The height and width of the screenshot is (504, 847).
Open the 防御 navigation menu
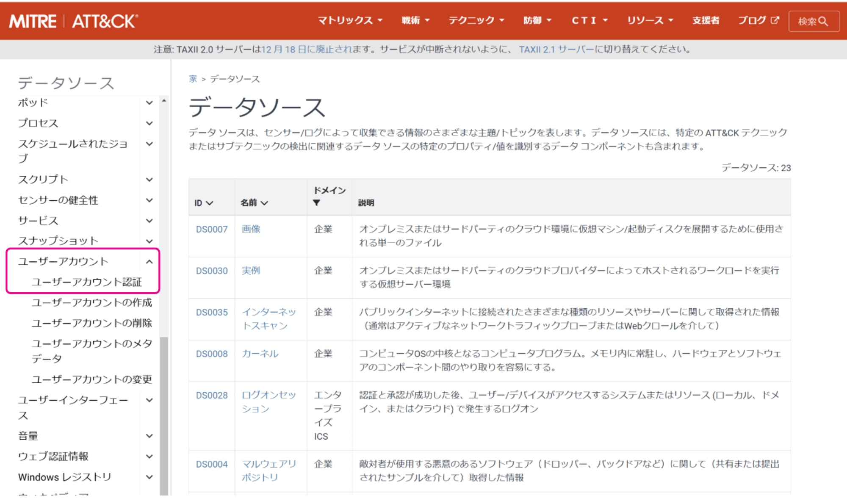[537, 20]
